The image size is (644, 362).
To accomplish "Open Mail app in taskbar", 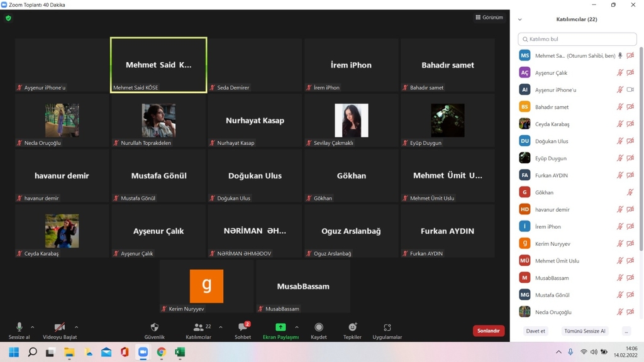I will coord(106,352).
